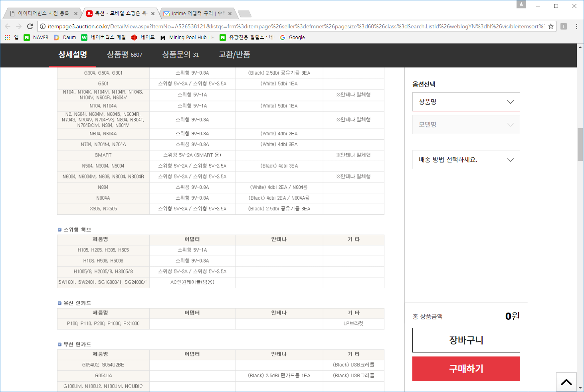Image resolution: width=584 pixels, height=392 pixels.
Task: Click the extension icon beside the bookmark star
Action: click(x=564, y=26)
